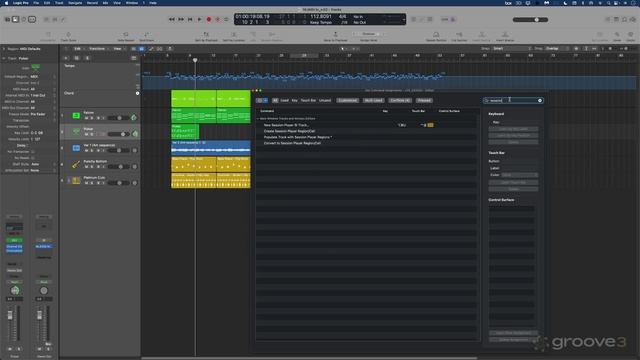This screenshot has width=640, height=360.
Task: Click the Punchy Bottom track pan knob
Action: pos(135,167)
